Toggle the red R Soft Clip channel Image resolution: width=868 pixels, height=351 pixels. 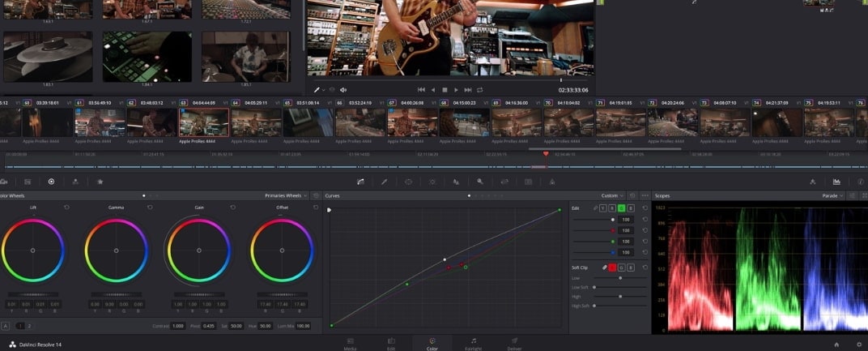(x=612, y=268)
